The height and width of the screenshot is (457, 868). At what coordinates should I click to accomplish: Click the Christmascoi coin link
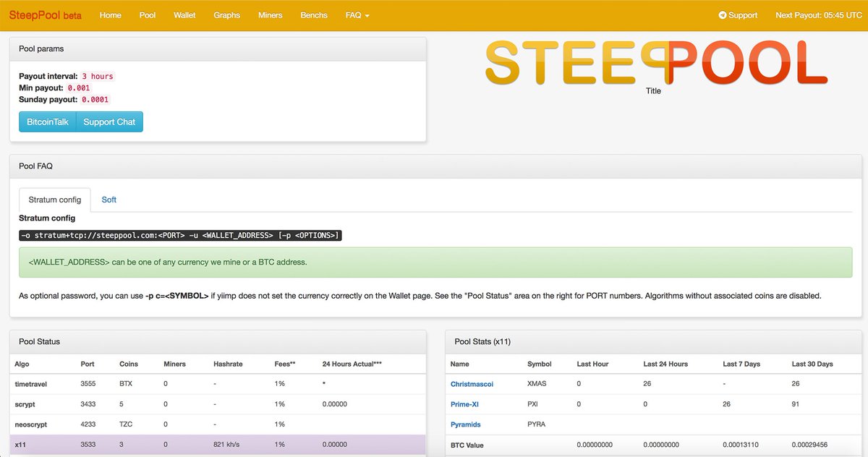click(472, 384)
